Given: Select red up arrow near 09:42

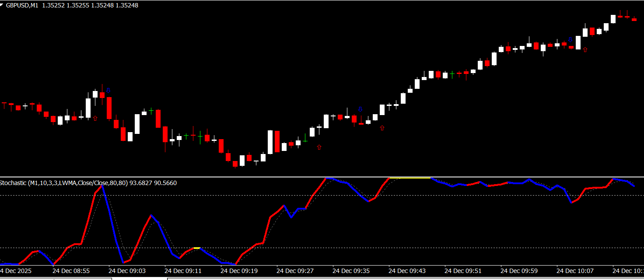Looking at the screenshot, I should (x=382, y=128).
